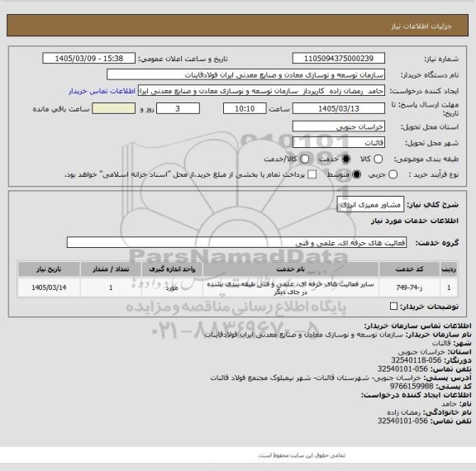Click the fax number 32540118-056
Screen dimensions: 476x471
[416, 360]
